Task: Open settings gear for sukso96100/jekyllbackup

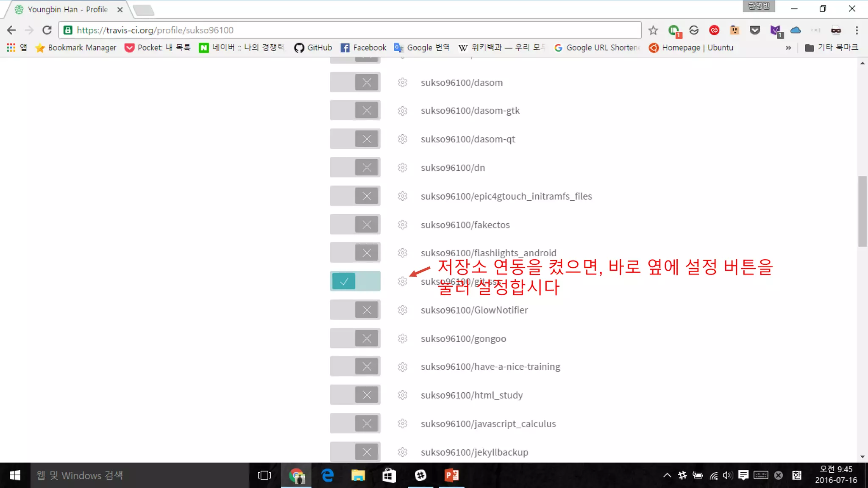Action: [x=402, y=452]
